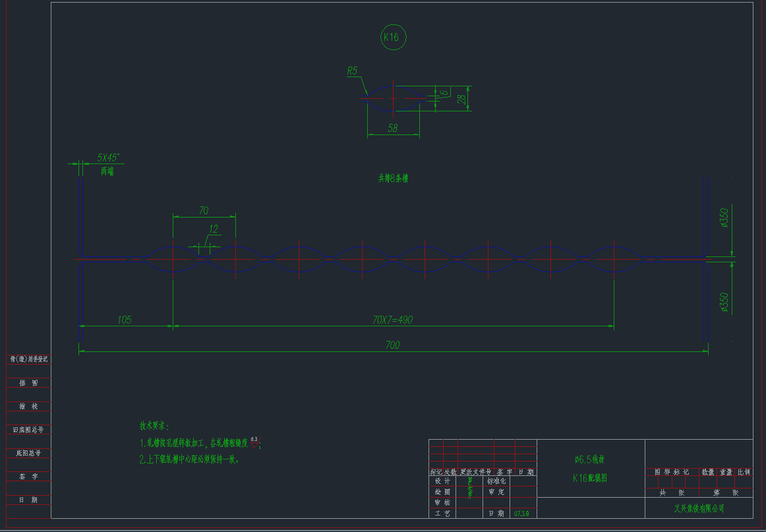Click the 5X45° chamfer annotation
This screenshot has width=766, height=532.
click(x=108, y=158)
